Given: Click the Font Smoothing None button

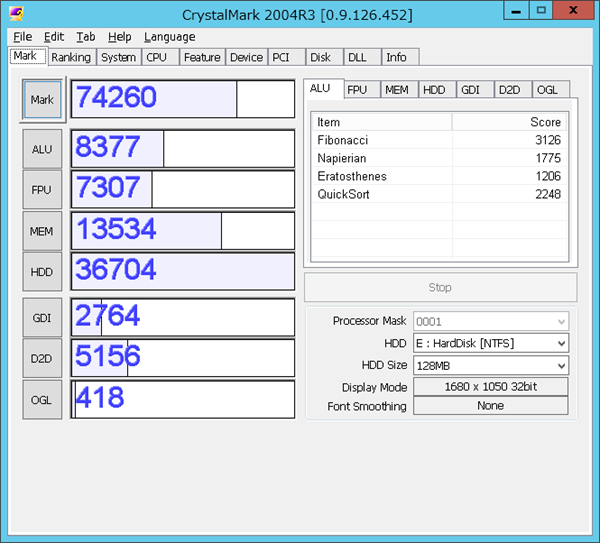Looking at the screenshot, I should coord(491,405).
